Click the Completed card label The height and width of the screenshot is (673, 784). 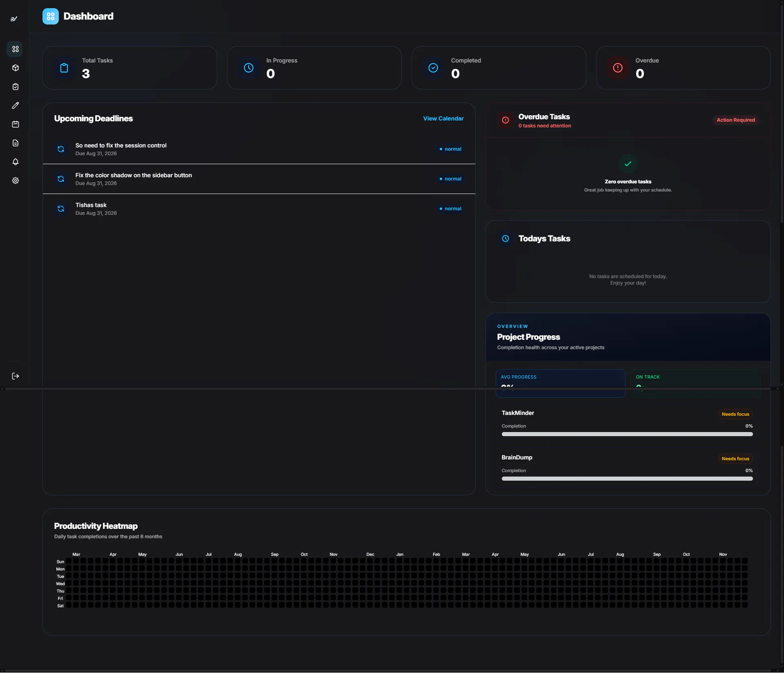pos(466,60)
